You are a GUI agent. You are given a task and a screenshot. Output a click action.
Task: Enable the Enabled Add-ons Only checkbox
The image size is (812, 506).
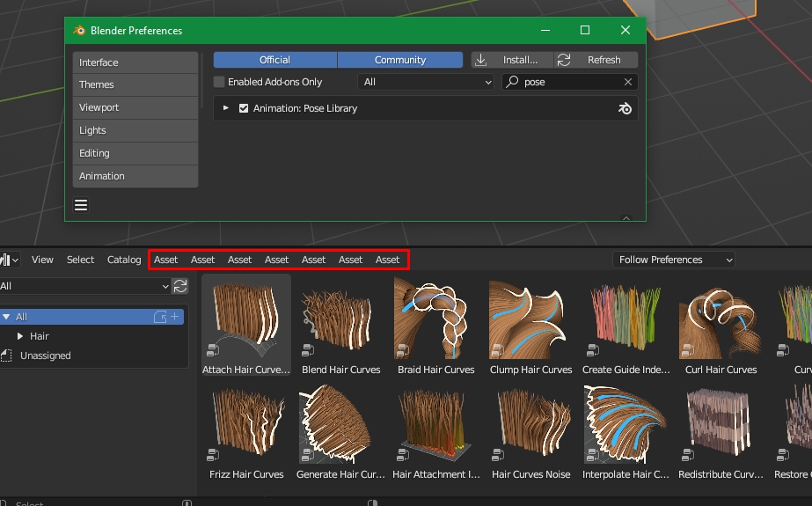(x=219, y=82)
